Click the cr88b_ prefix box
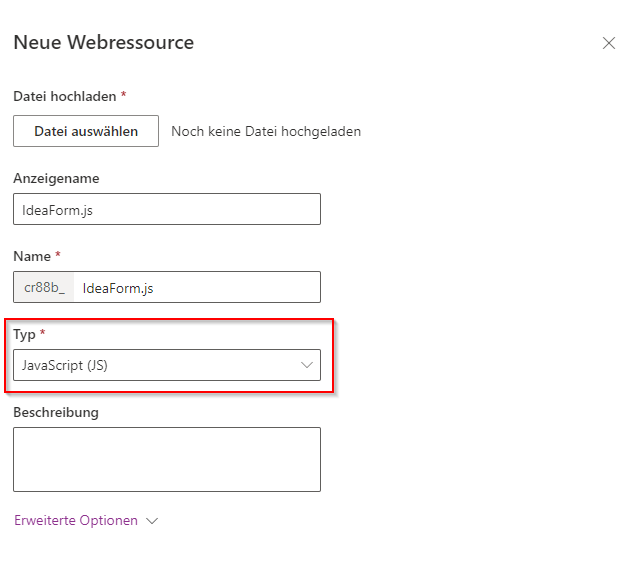 click(x=44, y=287)
